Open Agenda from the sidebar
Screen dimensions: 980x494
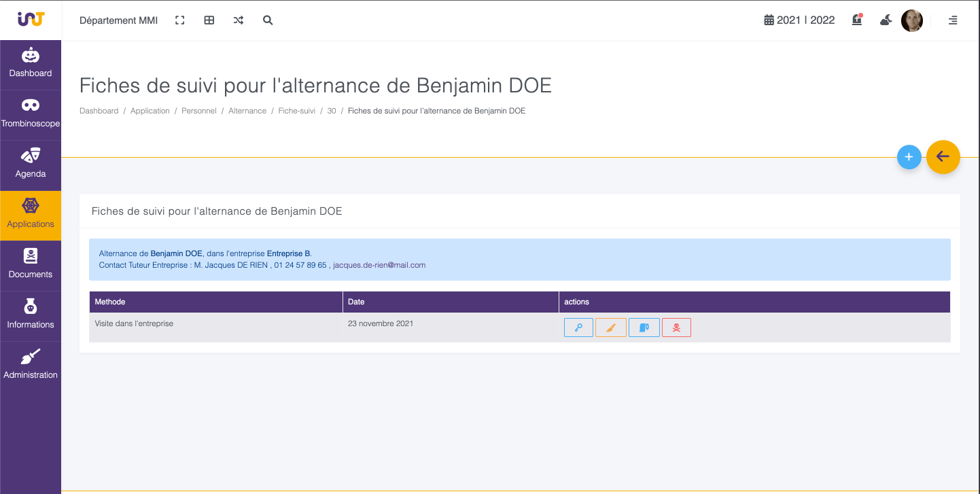point(31,164)
